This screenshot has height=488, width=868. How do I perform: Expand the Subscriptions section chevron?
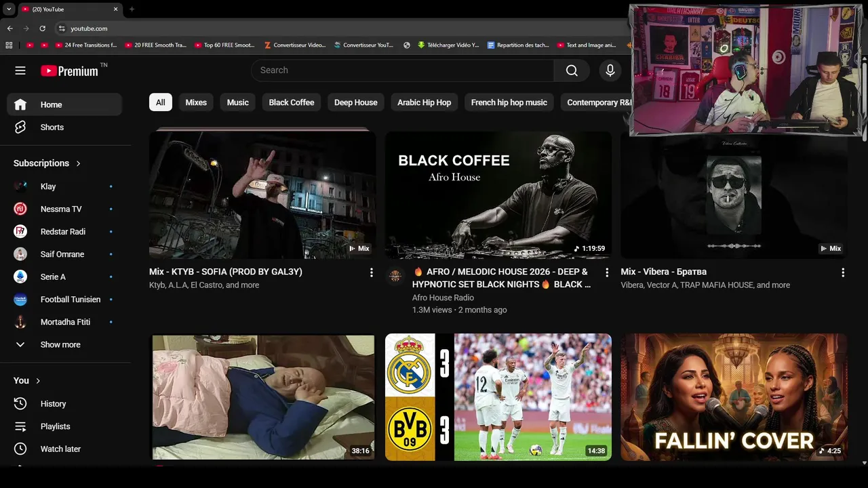[78, 163]
